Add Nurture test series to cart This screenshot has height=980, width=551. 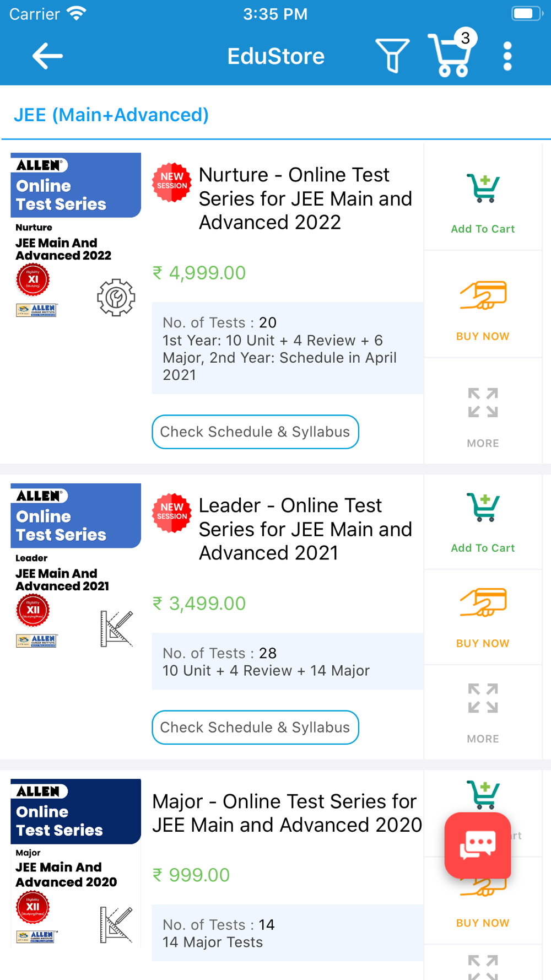point(483,202)
